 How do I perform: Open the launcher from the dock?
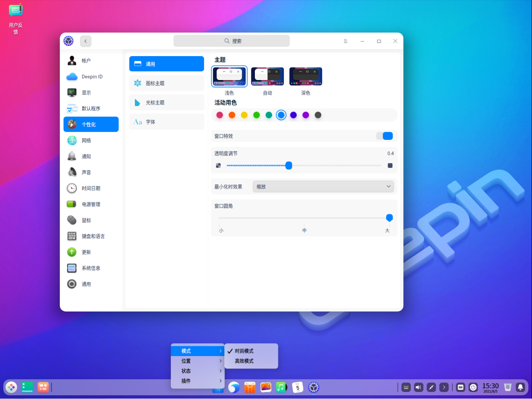[x=11, y=387]
